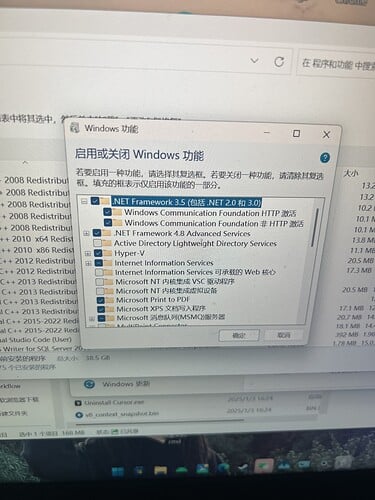Click the 在 程序和功能 中搜索 search field
This screenshot has width=375, height=500.
click(x=336, y=63)
